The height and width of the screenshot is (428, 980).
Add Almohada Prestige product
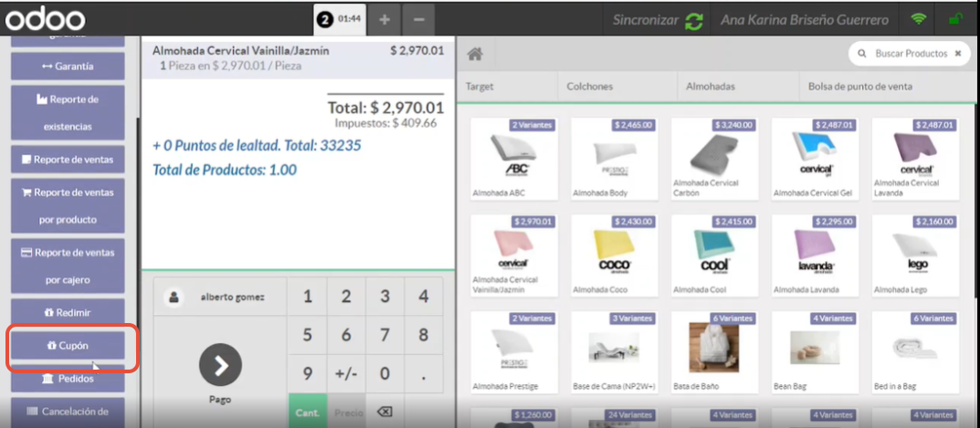click(x=514, y=352)
